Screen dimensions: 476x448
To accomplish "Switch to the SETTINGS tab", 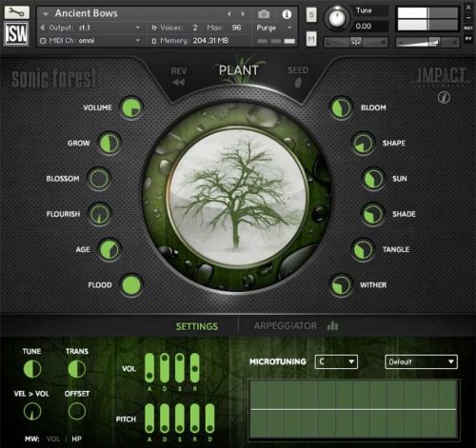I will pos(197,326).
